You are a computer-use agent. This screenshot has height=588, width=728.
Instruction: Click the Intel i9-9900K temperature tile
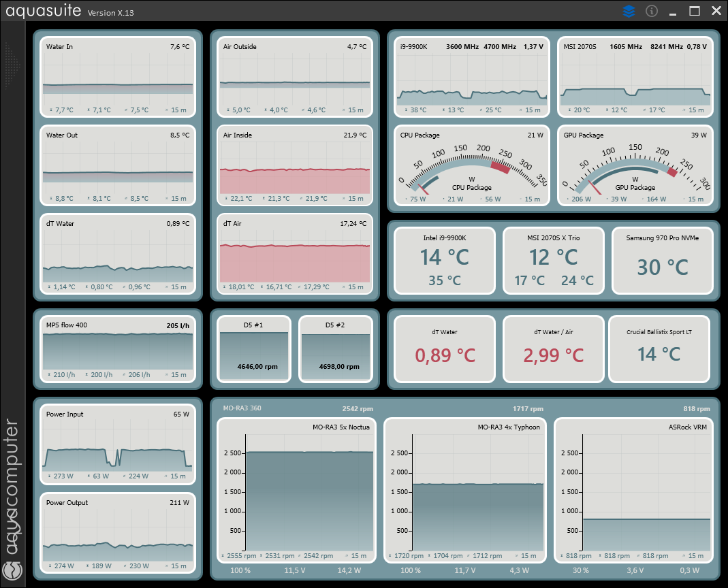point(445,261)
